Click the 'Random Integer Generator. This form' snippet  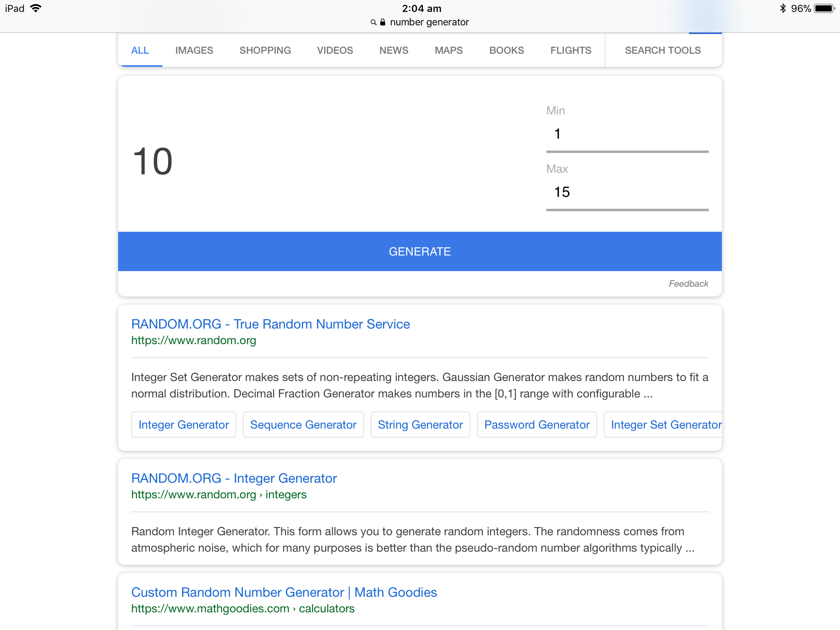tap(413, 540)
